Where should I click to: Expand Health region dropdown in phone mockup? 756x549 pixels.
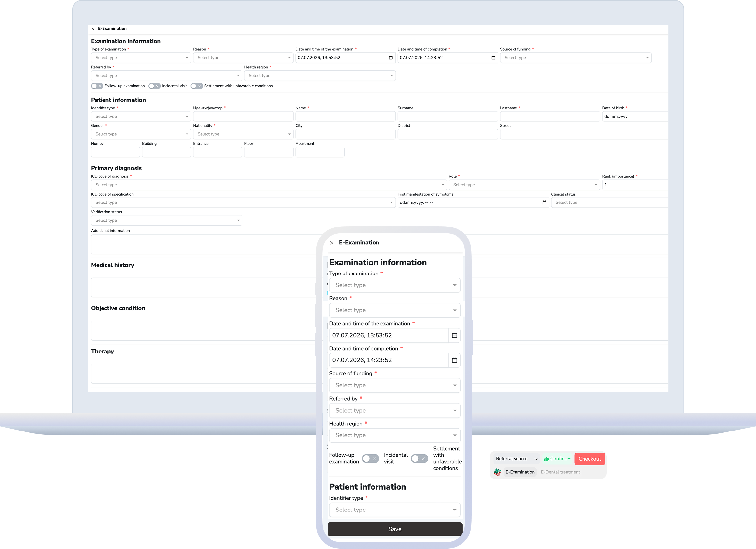395,435
